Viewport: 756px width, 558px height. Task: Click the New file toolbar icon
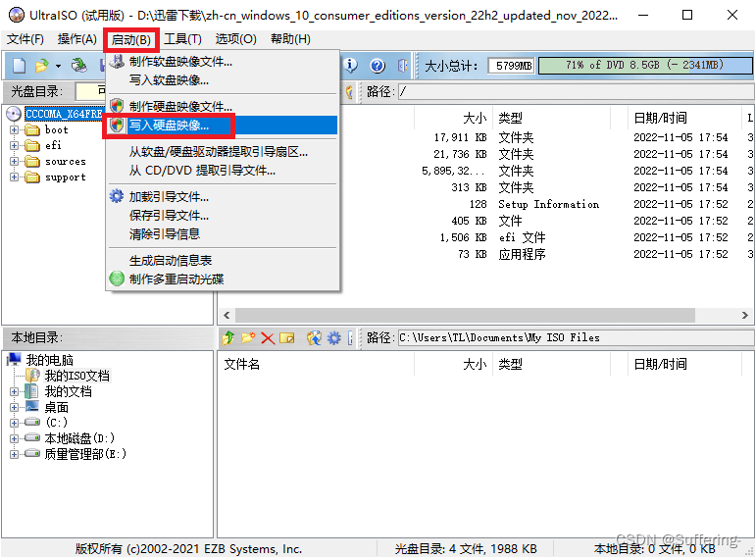coord(19,65)
